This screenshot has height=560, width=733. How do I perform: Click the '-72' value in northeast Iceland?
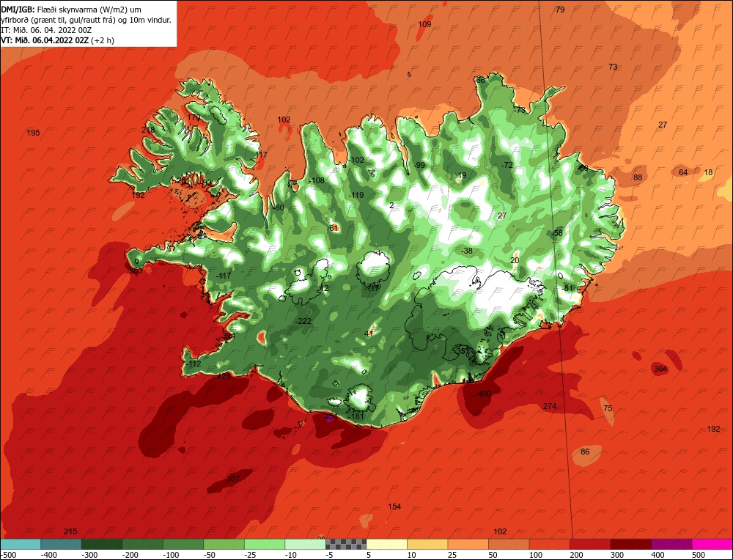pos(507,165)
